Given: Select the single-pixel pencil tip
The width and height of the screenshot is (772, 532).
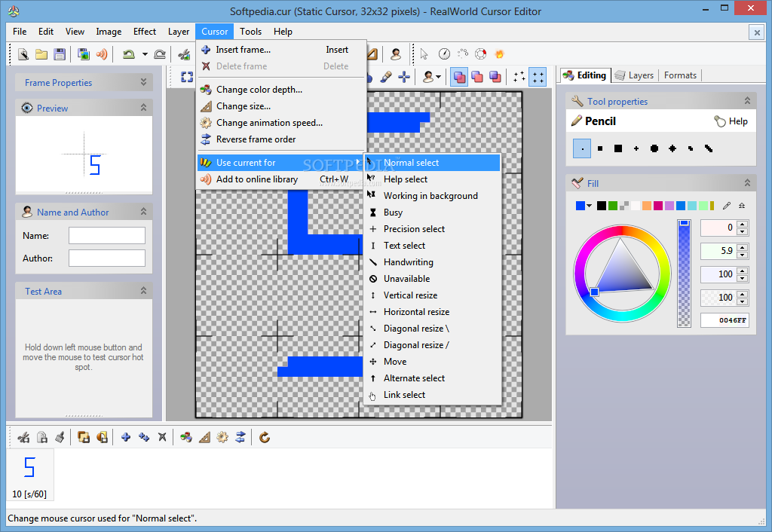Looking at the screenshot, I should point(582,148).
